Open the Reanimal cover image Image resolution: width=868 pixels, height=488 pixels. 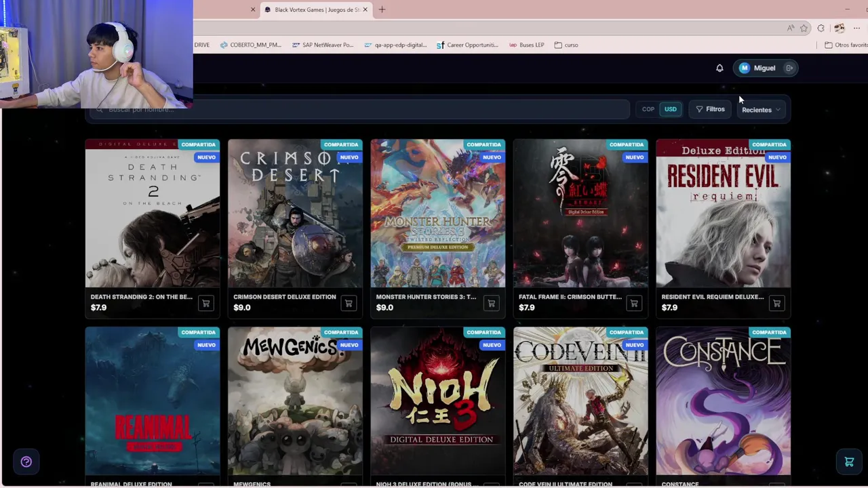[x=153, y=401]
